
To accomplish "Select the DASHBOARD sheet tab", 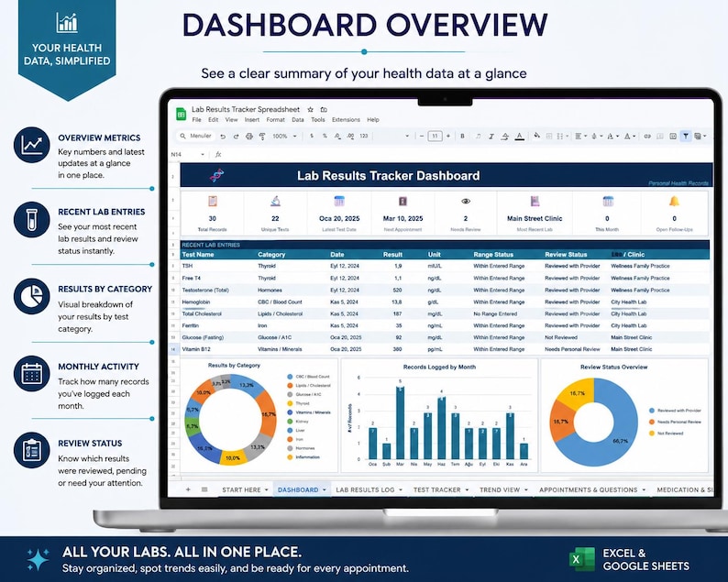I will coord(302,489).
